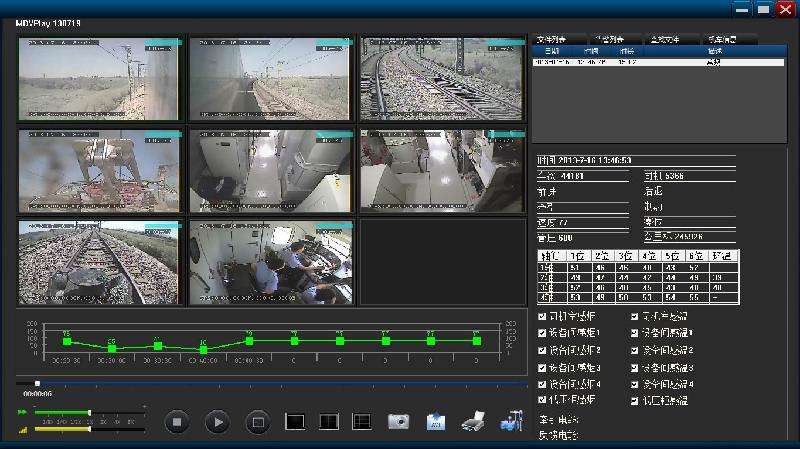Open the first tab 文件列表

click(x=551, y=39)
